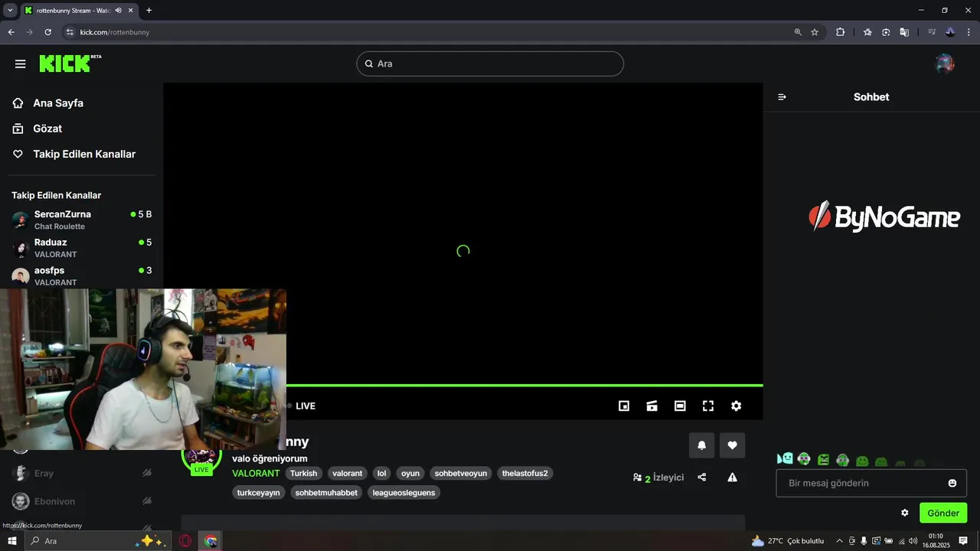Open offline Eray channel in sidebar

(x=81, y=473)
